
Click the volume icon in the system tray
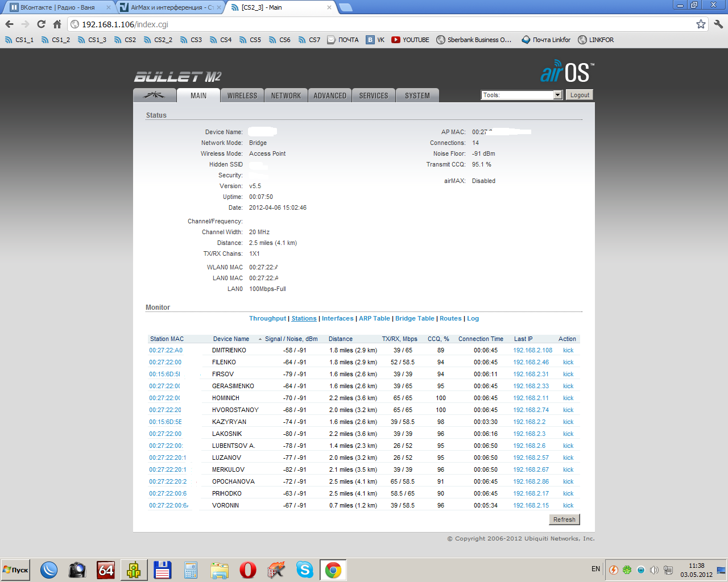pyautogui.click(x=654, y=569)
